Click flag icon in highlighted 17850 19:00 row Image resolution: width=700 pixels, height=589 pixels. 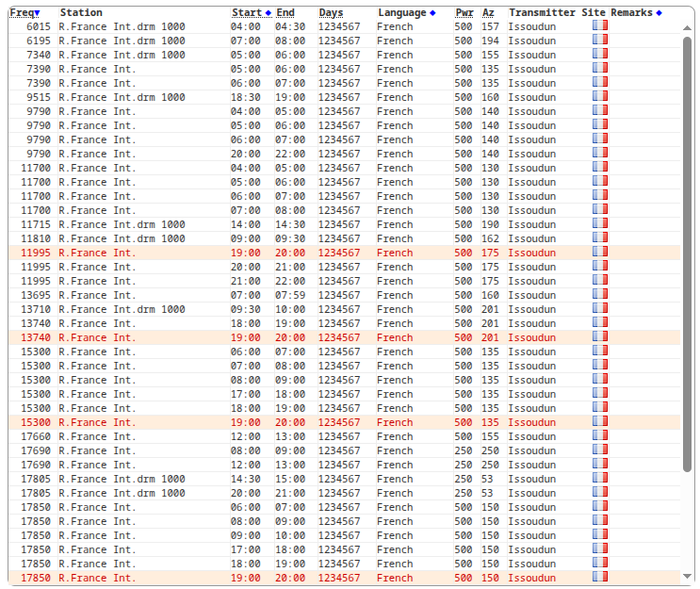(600, 577)
